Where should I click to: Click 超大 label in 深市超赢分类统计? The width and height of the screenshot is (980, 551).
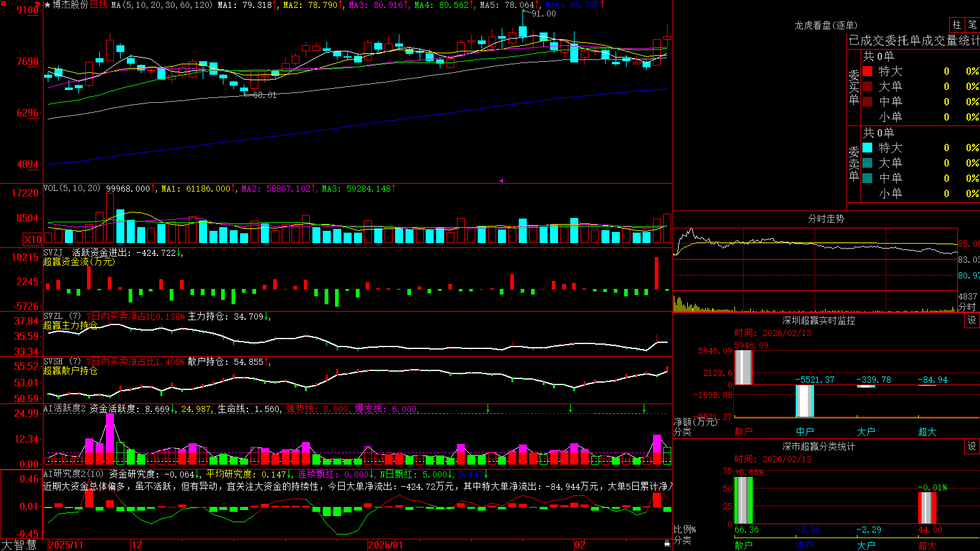coord(927,545)
